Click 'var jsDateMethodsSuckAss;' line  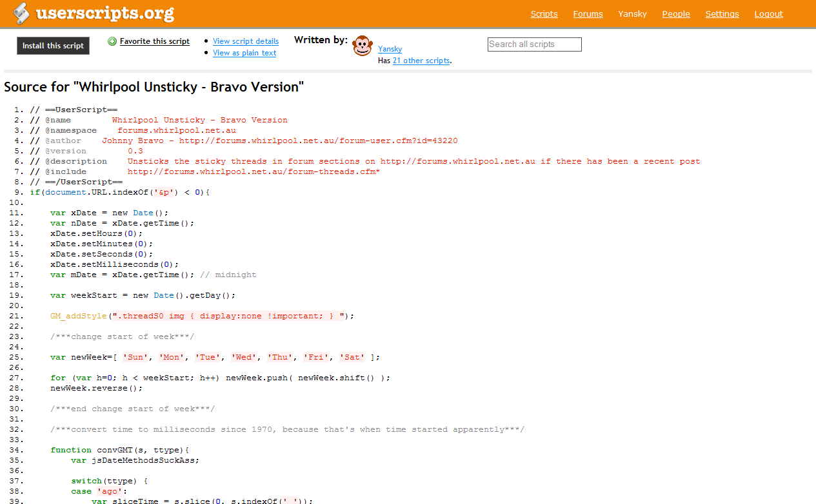coord(135,460)
